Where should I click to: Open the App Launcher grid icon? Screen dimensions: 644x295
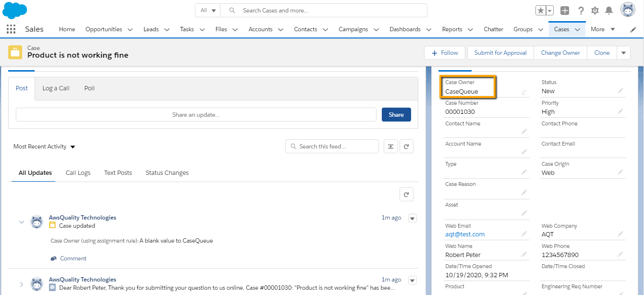tap(11, 29)
